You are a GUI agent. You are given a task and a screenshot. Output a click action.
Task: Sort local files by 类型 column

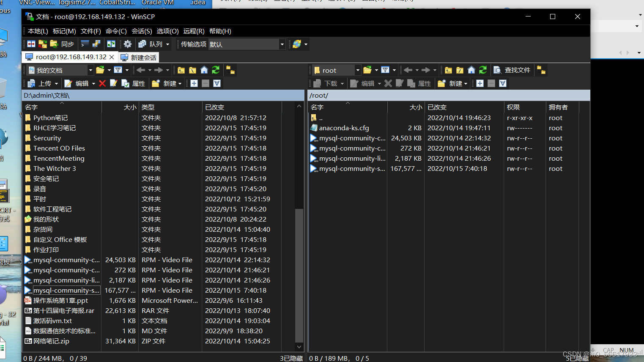170,107
